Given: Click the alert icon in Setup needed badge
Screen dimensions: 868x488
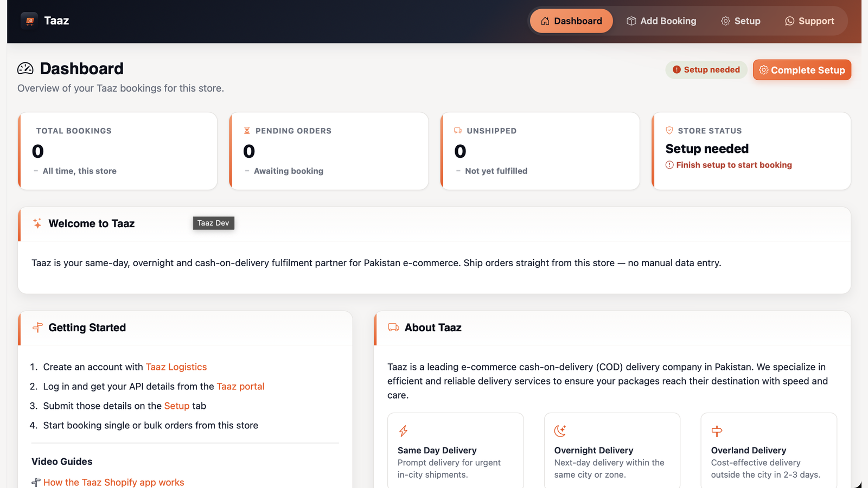Looking at the screenshot, I should click(676, 69).
